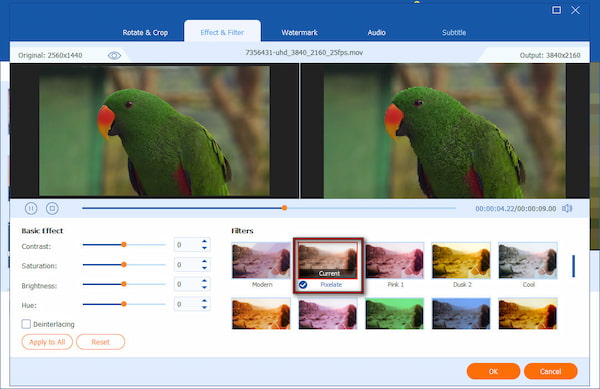Image resolution: width=600 pixels, height=389 pixels.
Task: Click the original video preview pane
Action: [x=154, y=131]
